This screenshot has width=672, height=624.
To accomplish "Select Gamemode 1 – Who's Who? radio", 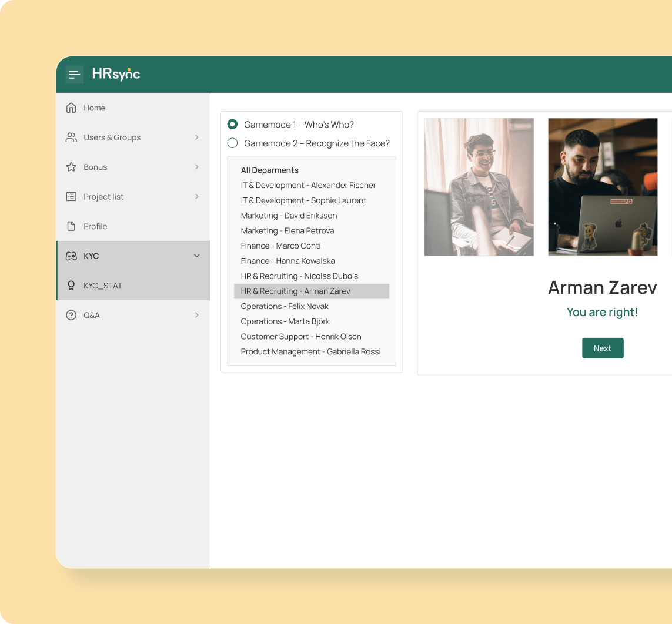I will (232, 124).
